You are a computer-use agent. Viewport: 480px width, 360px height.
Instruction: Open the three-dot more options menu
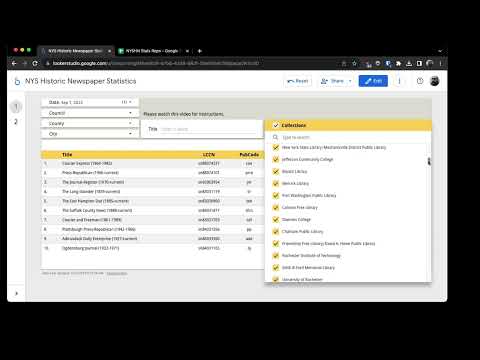click(x=399, y=81)
